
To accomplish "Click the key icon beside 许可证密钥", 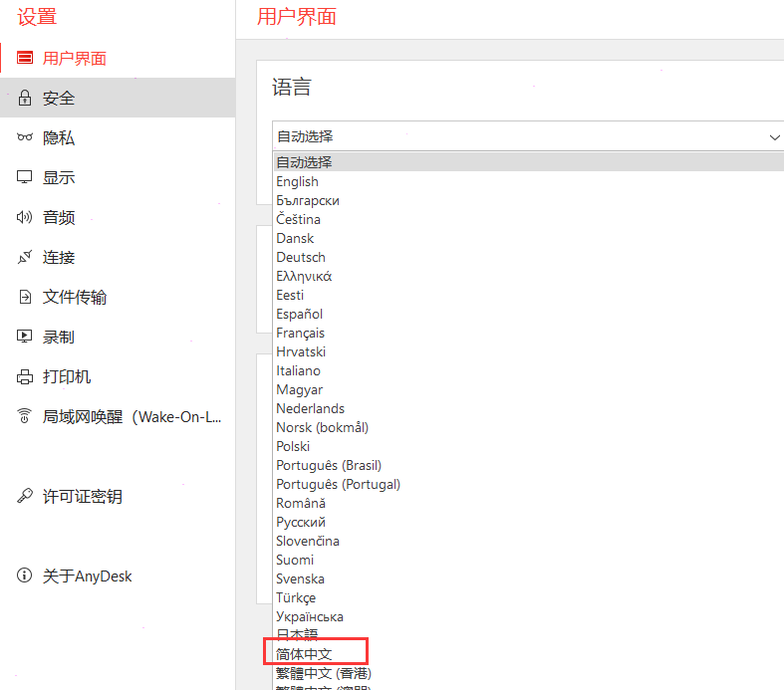I will click(x=25, y=496).
